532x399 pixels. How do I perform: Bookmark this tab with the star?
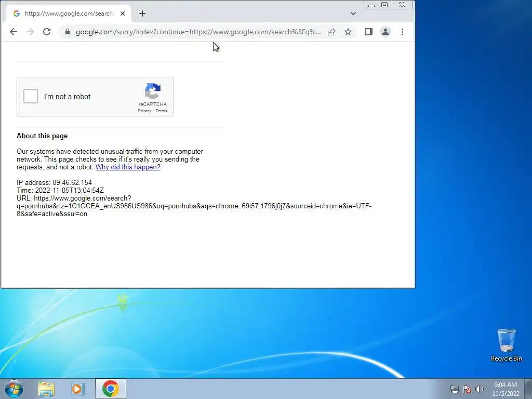[x=348, y=32]
